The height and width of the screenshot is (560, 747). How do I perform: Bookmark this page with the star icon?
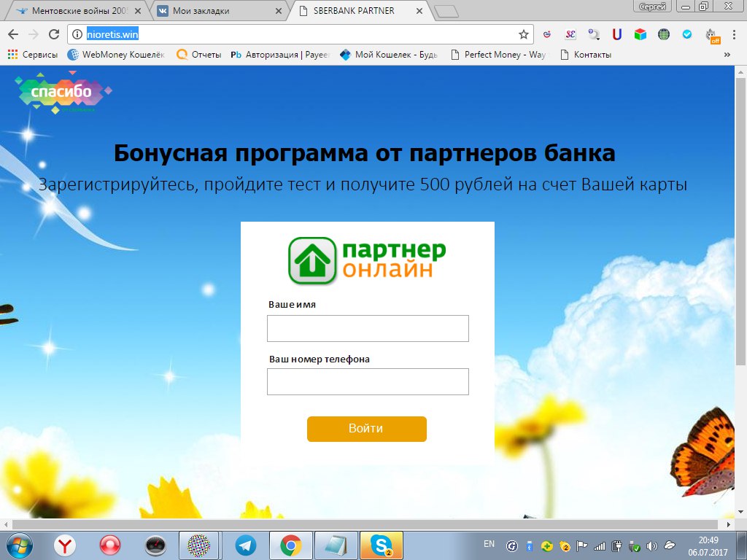[x=522, y=34]
